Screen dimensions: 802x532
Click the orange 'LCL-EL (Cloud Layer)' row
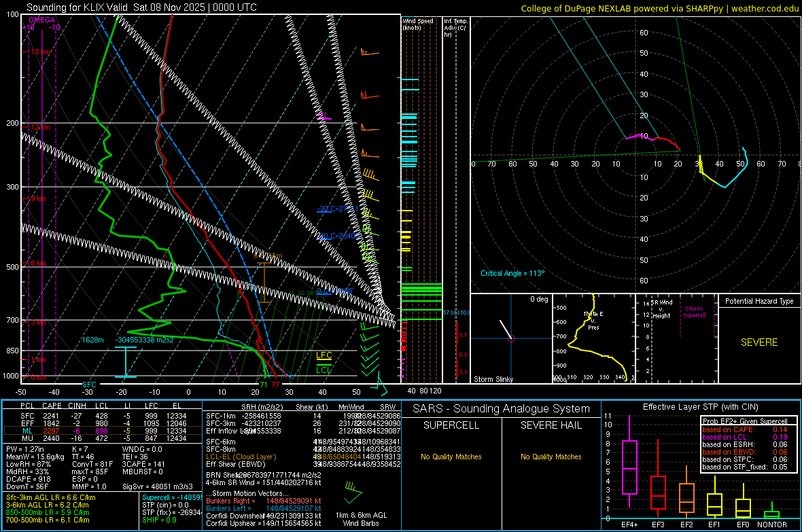coord(303,457)
